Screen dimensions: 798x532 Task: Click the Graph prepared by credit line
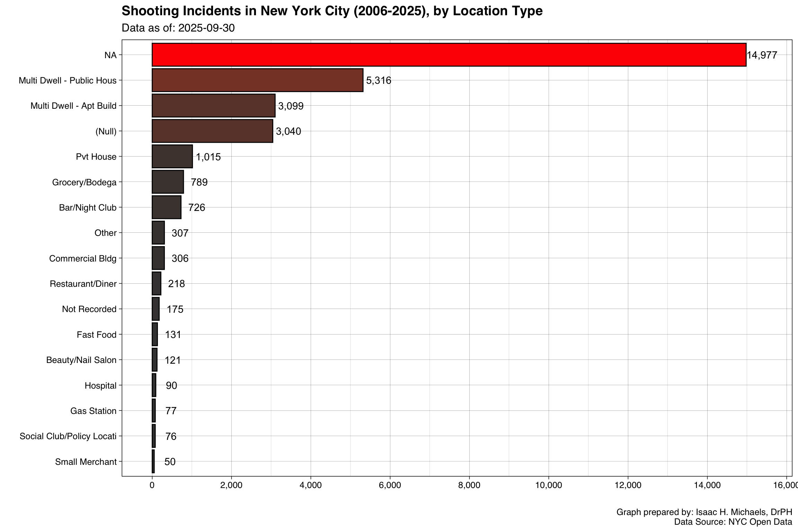[x=704, y=512]
